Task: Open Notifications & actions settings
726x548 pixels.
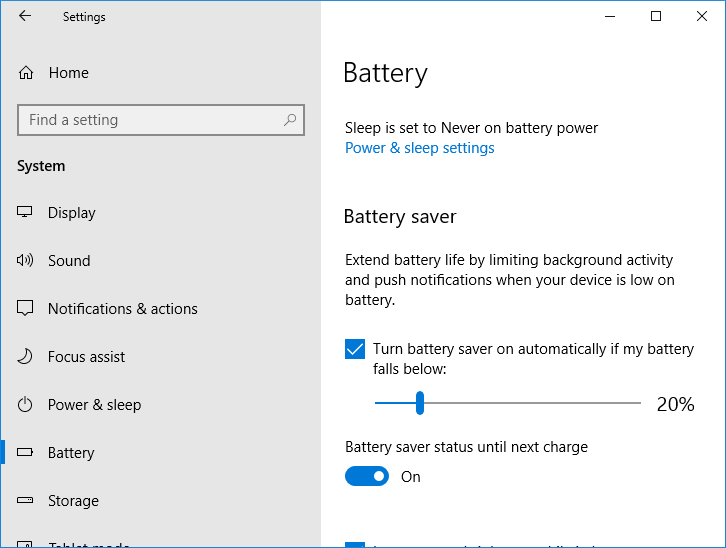Action: point(123,309)
